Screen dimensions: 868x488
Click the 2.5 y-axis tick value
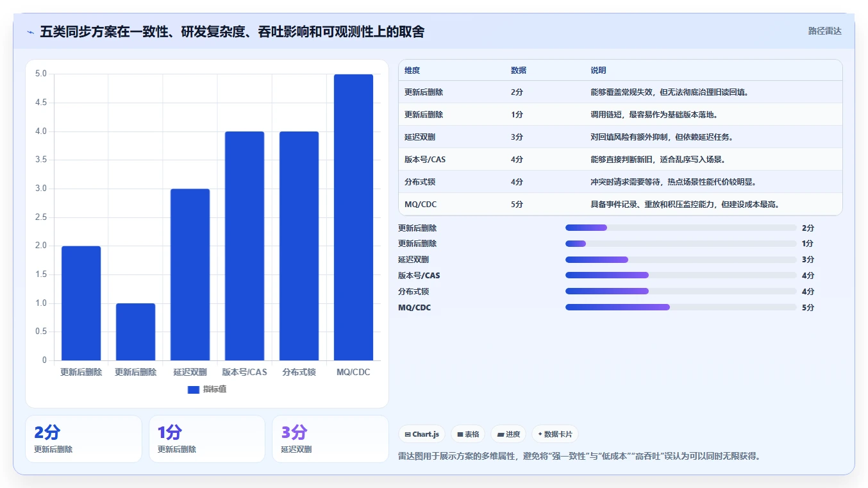click(40, 217)
